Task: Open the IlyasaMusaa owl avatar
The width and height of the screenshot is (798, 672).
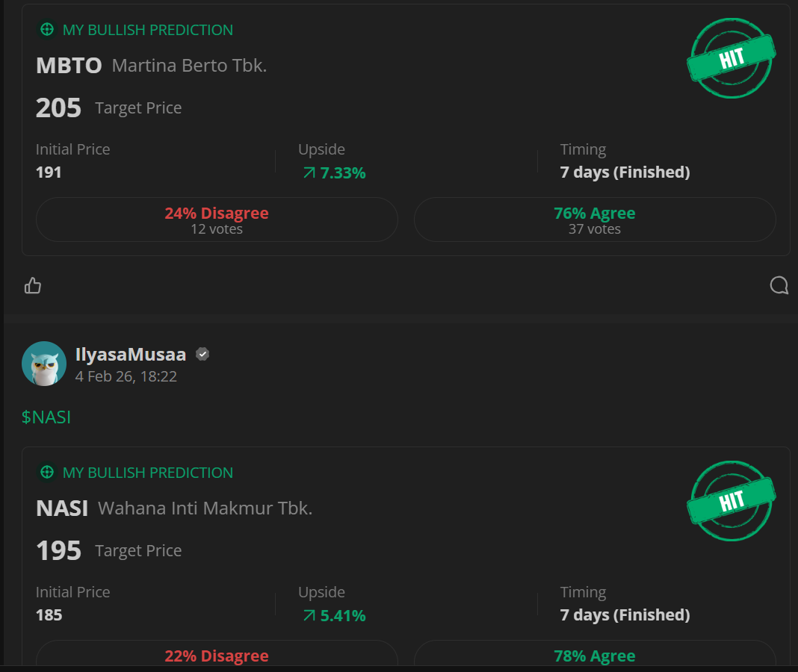Action: click(44, 364)
